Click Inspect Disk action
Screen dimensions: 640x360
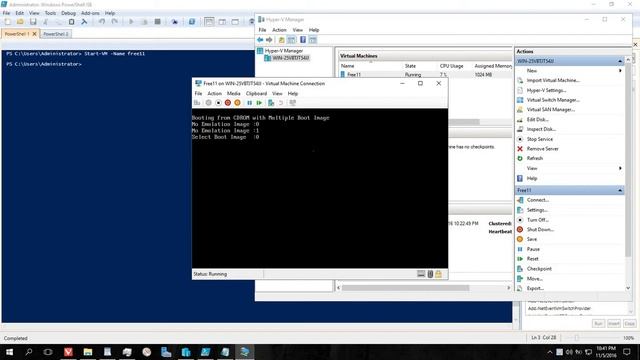(541, 129)
